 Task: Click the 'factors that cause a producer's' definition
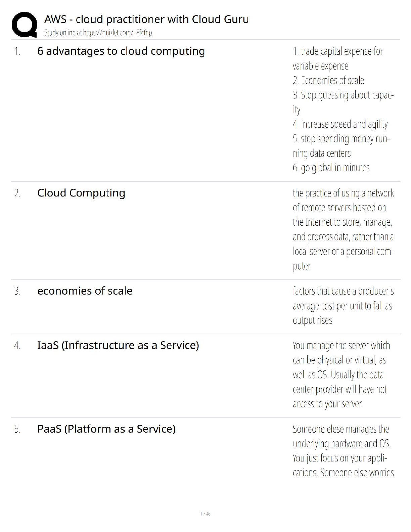(343, 291)
